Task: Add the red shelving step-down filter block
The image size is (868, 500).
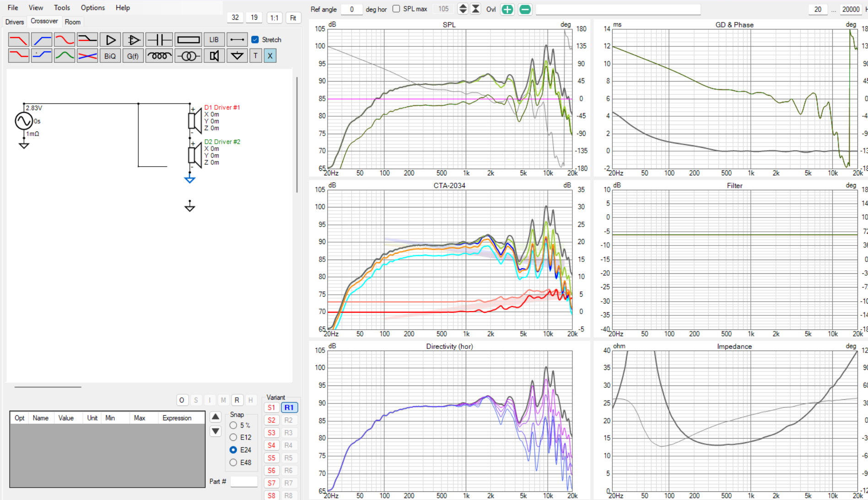Action: [19, 56]
